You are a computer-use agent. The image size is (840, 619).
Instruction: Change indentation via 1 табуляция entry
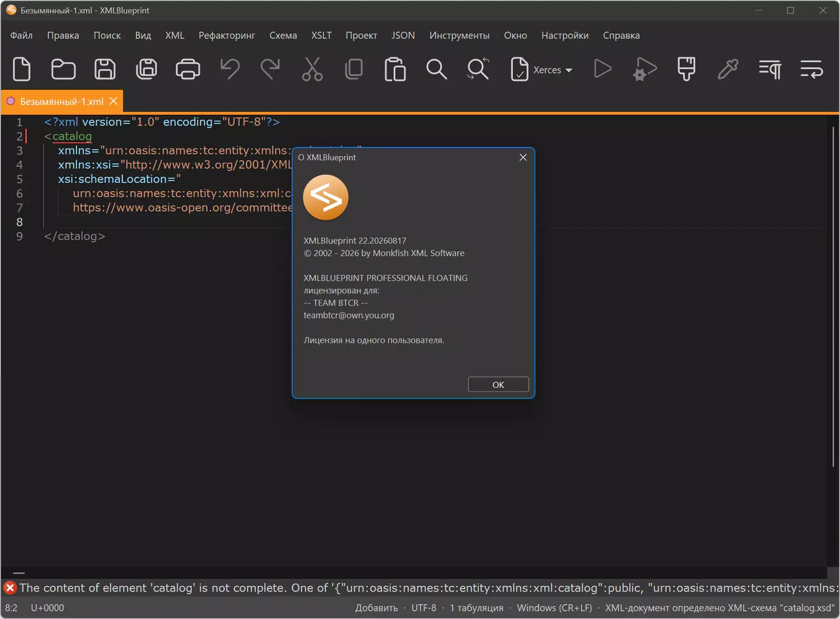click(x=476, y=607)
